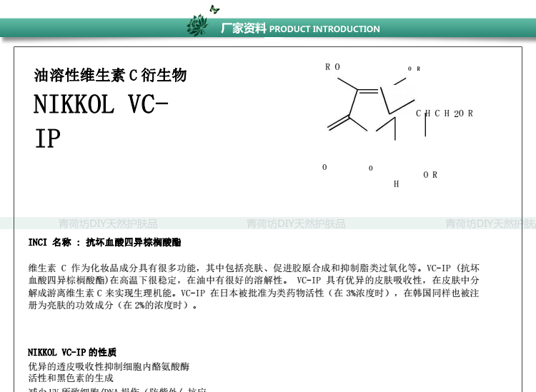The height and width of the screenshot is (392, 536).
Task: Click the line '优异的透皮吸收性抑制细胞内酪氨酸酶'
Action: point(109,366)
